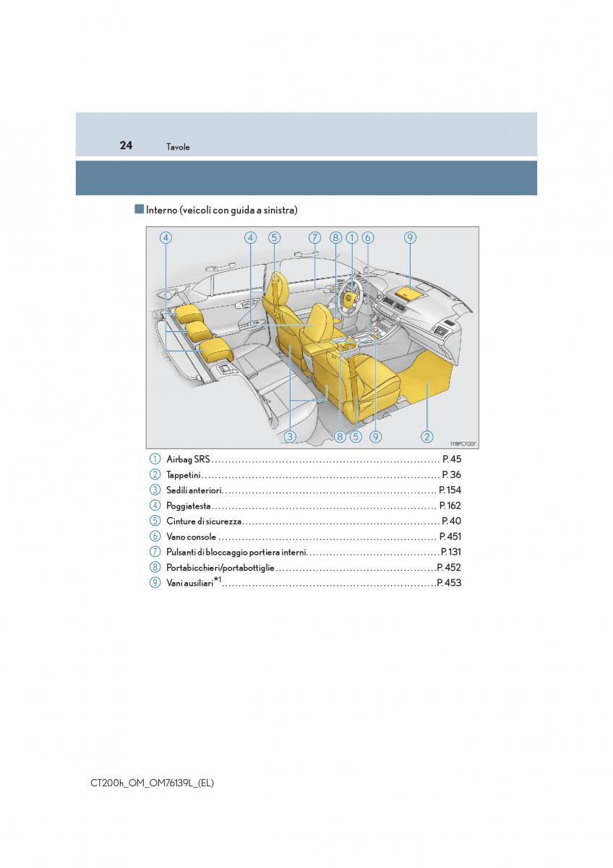Click the blue square bullet before Interno
The width and height of the screenshot is (613, 868).
(139, 210)
